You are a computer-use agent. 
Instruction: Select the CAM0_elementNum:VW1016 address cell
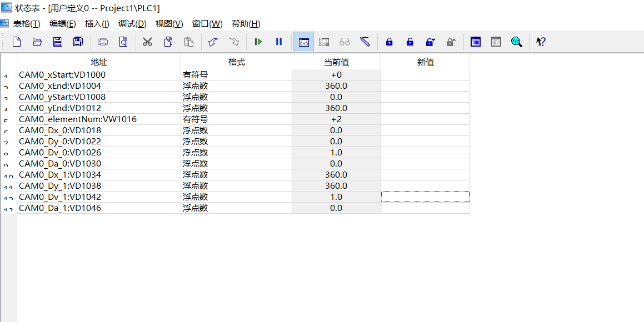(98, 119)
